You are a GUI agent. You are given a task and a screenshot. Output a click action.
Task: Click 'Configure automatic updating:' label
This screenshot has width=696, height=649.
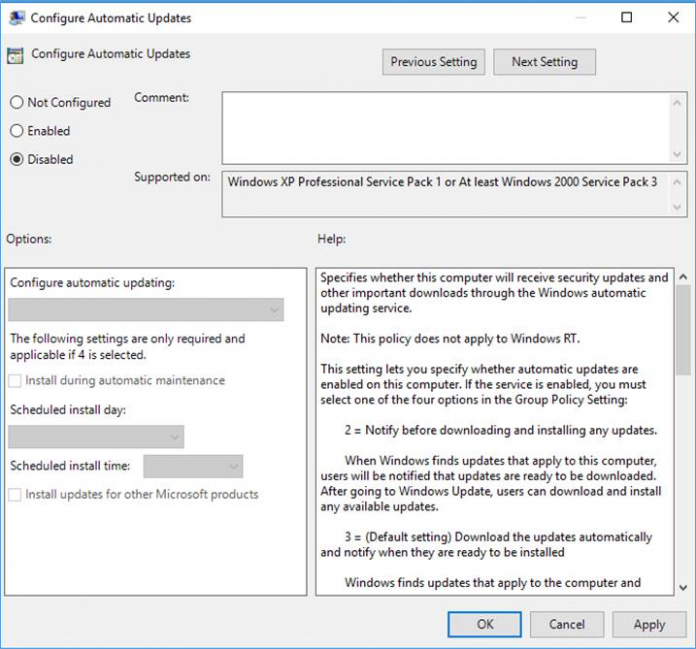[x=92, y=283]
